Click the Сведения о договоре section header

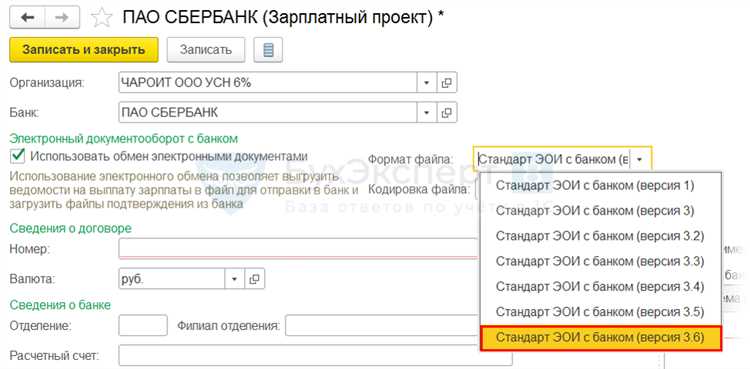(70, 228)
